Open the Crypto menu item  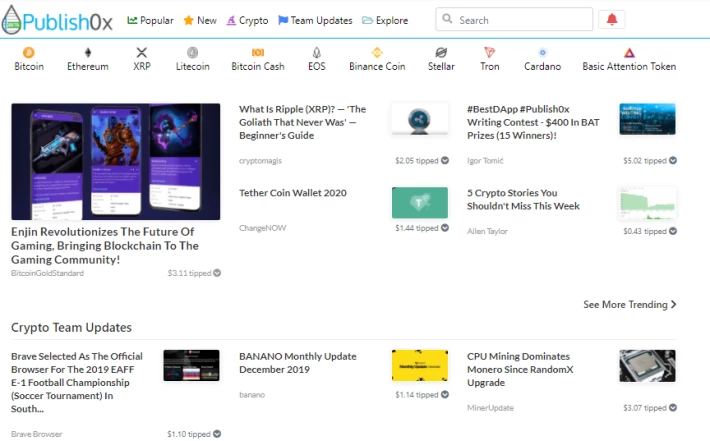tap(247, 20)
